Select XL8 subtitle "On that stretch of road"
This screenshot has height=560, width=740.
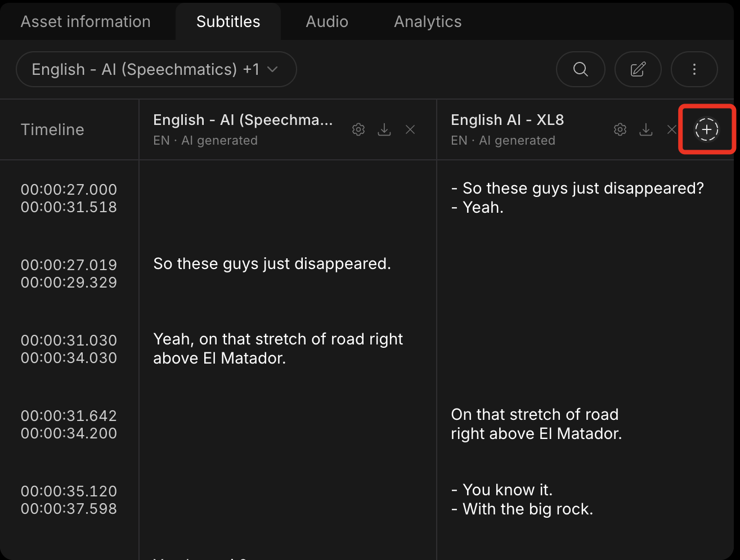coord(535,415)
